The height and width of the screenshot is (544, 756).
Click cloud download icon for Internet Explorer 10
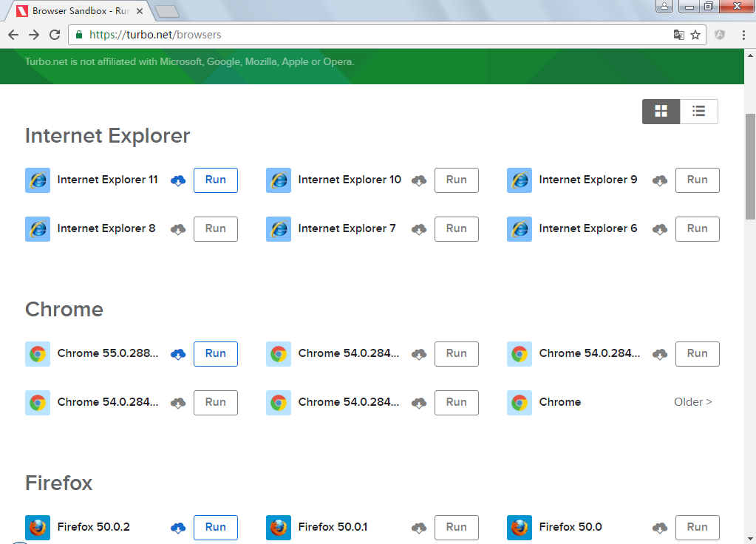(x=419, y=180)
